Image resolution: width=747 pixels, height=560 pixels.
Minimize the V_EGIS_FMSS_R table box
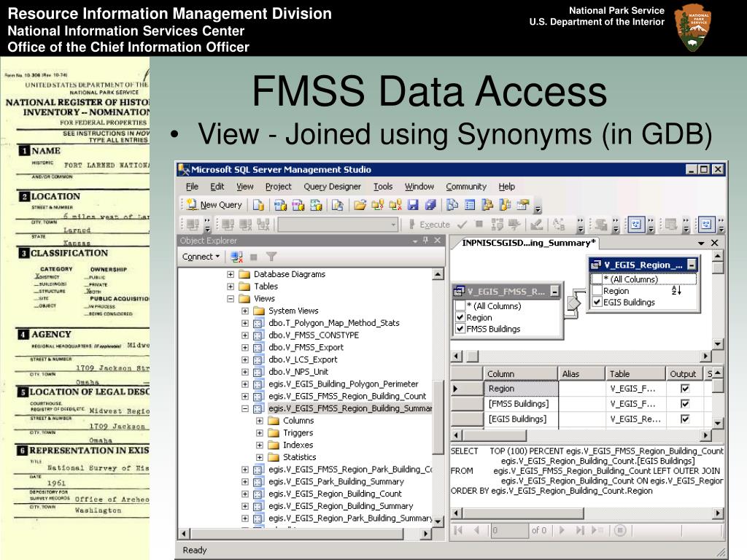[x=554, y=292]
